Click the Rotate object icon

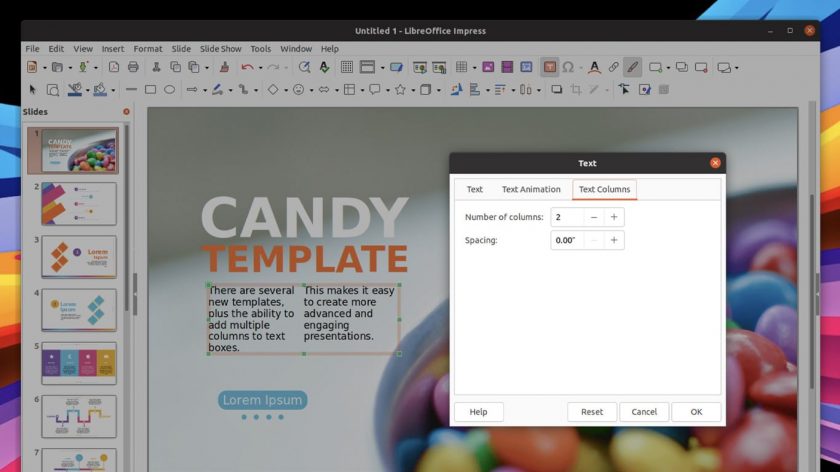coord(456,89)
